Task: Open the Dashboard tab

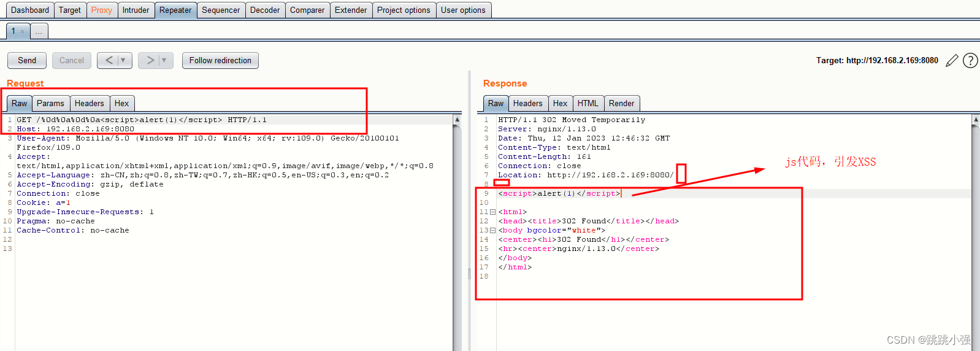Action: click(x=30, y=10)
